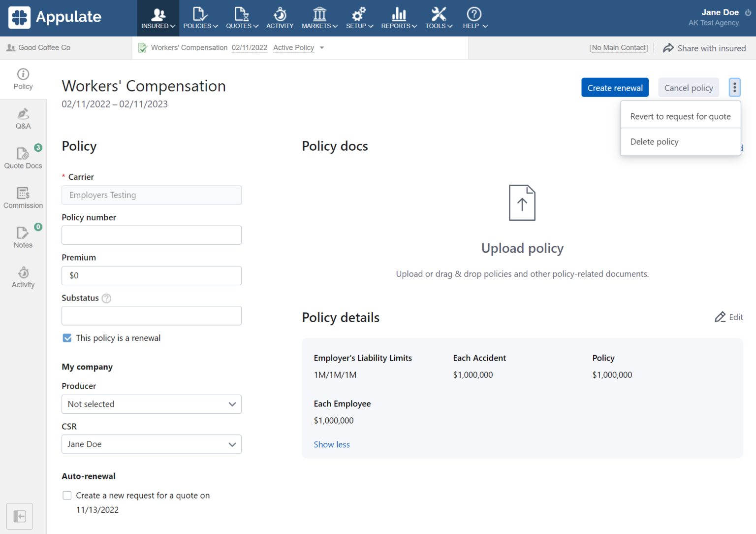Click the Create renewal button

pos(615,88)
